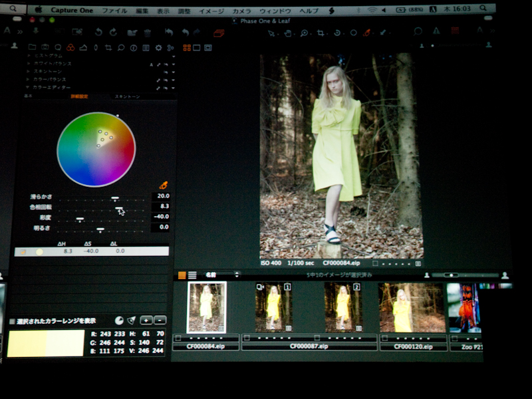Click the trash delete icon in toolbar

[148, 32]
